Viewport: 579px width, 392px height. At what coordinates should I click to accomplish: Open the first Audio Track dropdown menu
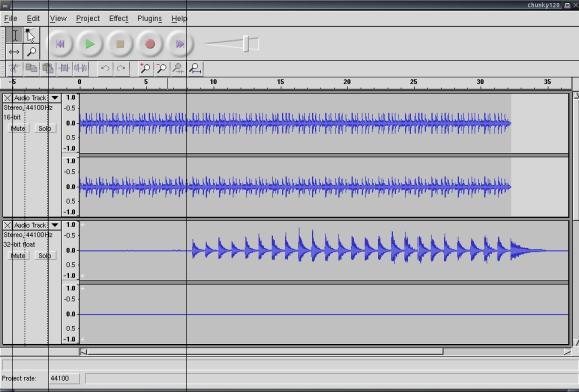pos(55,98)
